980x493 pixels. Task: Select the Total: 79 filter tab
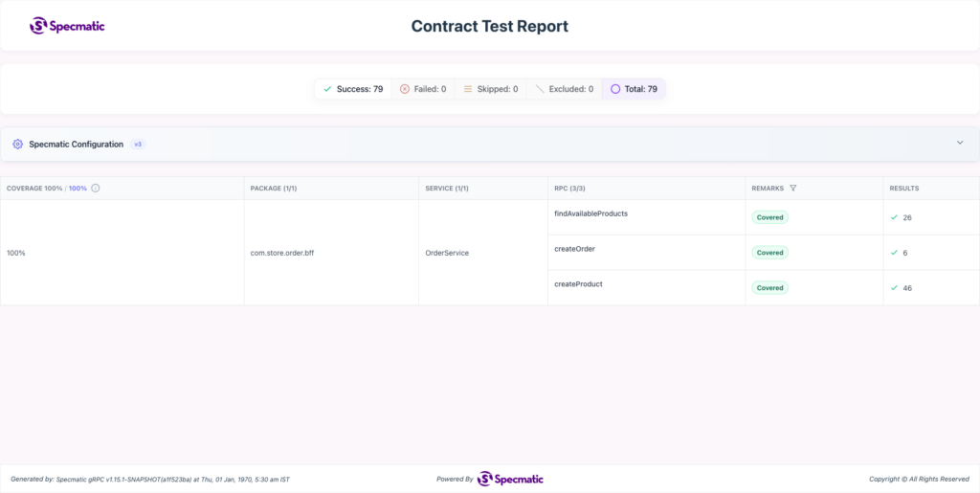pyautogui.click(x=634, y=89)
